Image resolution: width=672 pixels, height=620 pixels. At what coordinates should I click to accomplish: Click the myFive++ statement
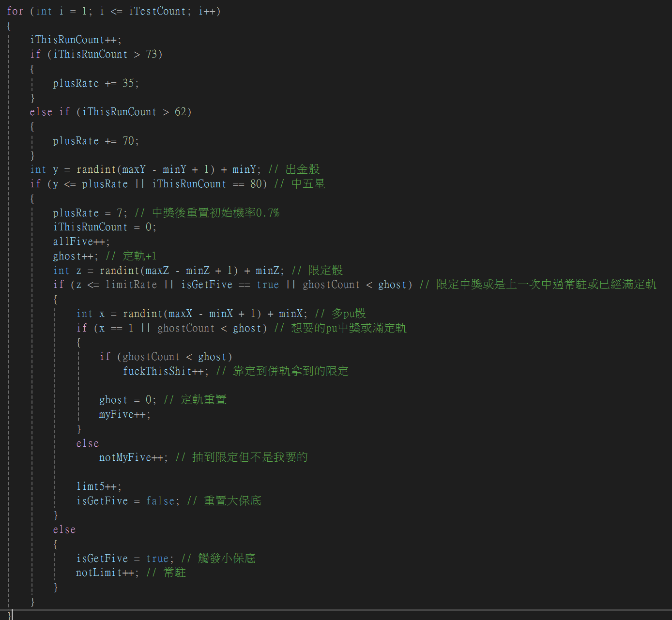(x=124, y=414)
